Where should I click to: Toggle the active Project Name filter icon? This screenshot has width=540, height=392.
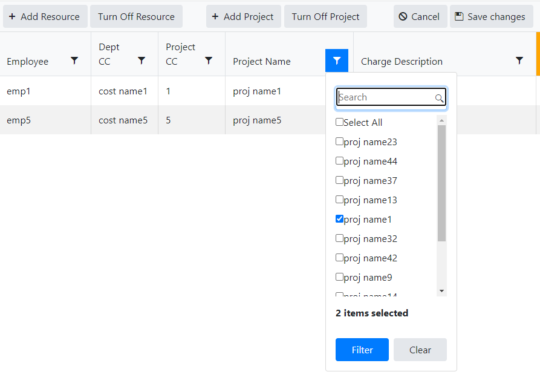click(x=337, y=60)
